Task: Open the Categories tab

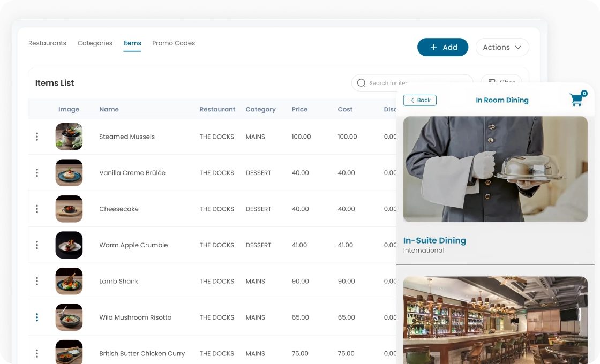Action: point(95,43)
